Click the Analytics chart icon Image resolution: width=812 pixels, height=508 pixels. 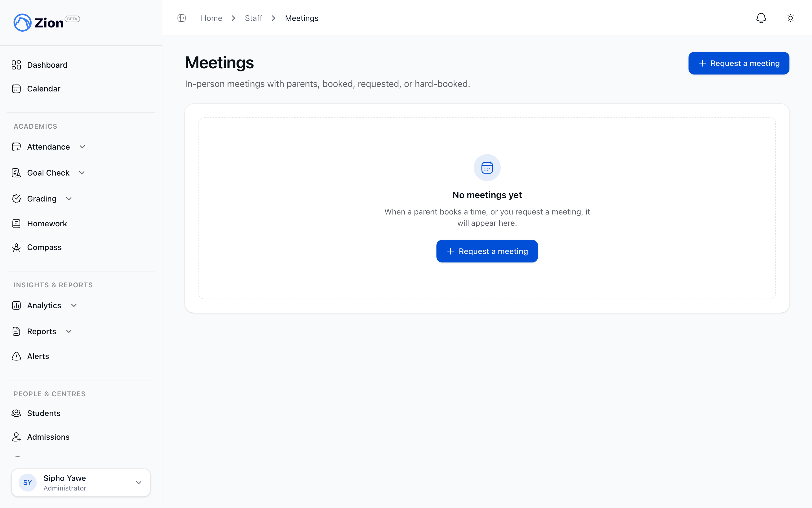coord(16,305)
